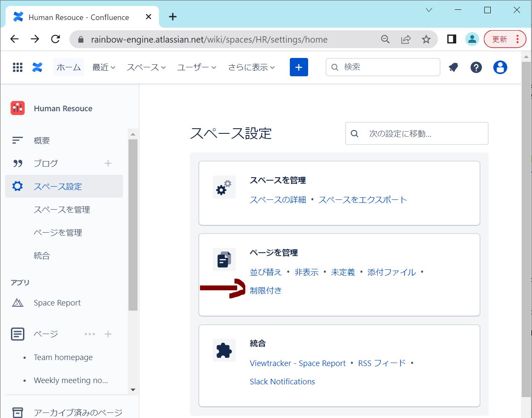Click the 次の設定に移動 search field
The width and height of the screenshot is (532, 418).
click(423, 134)
